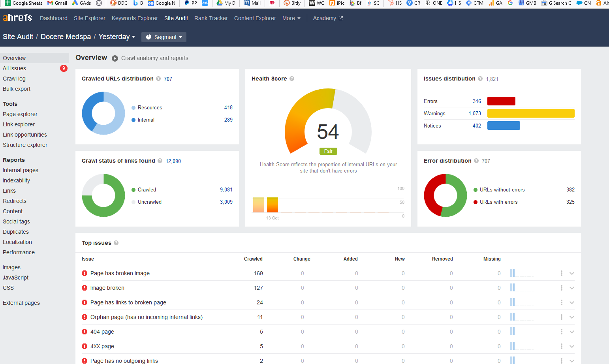Open Health Score help tooltip icon
Viewport: 609px width, 364px height.
pos(292,79)
